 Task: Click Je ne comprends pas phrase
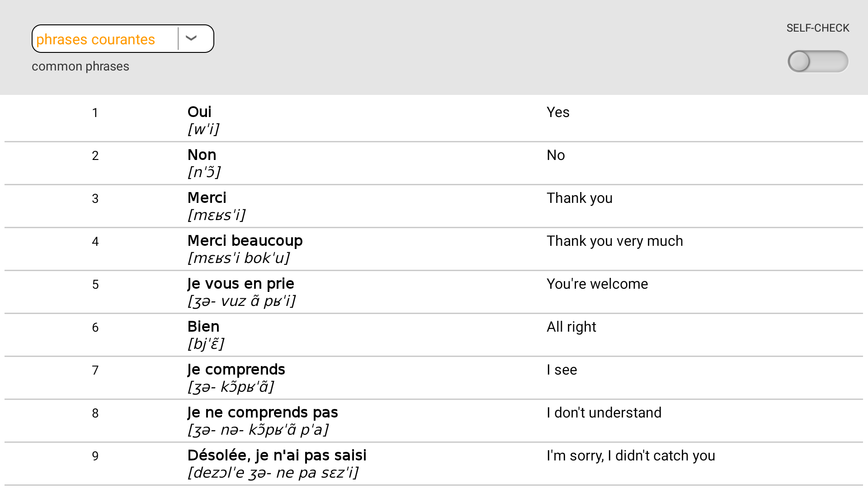pos(263,413)
